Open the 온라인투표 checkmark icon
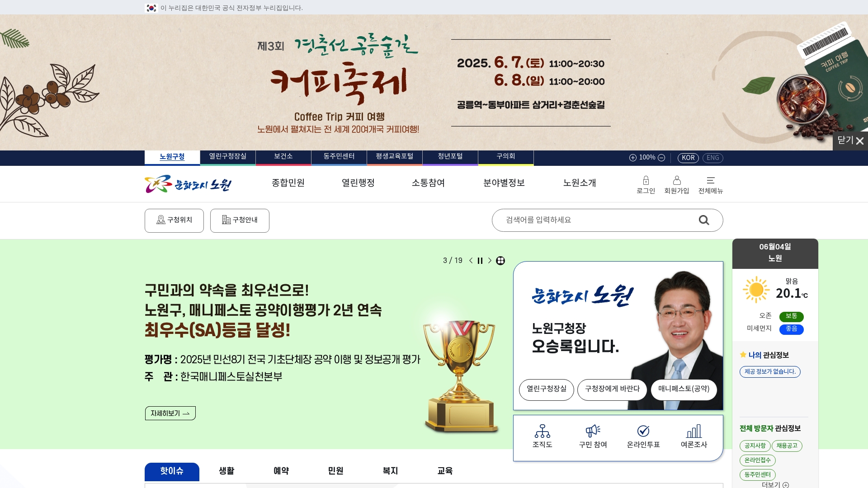This screenshot has width=868, height=488. point(643,431)
